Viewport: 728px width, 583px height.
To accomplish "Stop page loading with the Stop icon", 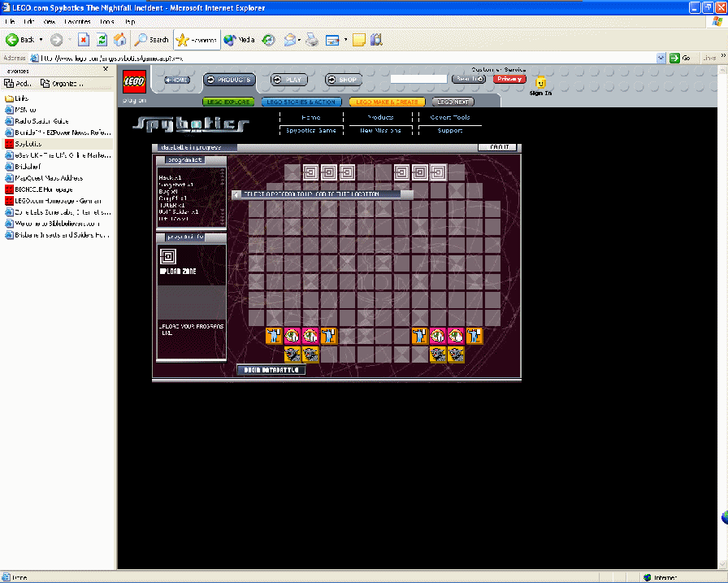I will point(84,40).
